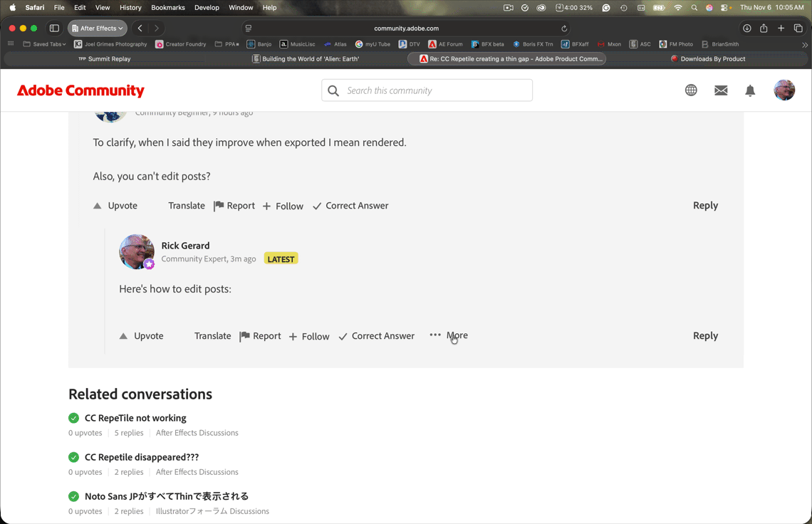Open the bookmarks grid icon

11,44
